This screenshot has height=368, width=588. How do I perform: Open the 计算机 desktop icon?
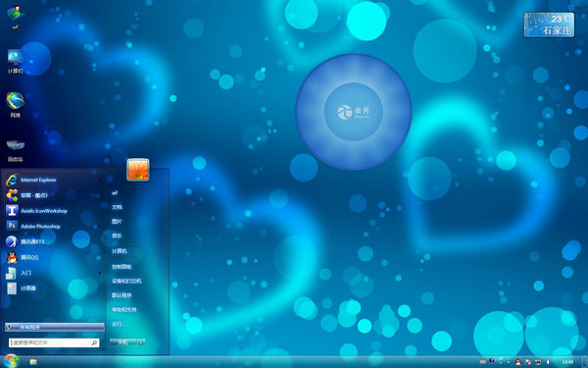pos(16,61)
